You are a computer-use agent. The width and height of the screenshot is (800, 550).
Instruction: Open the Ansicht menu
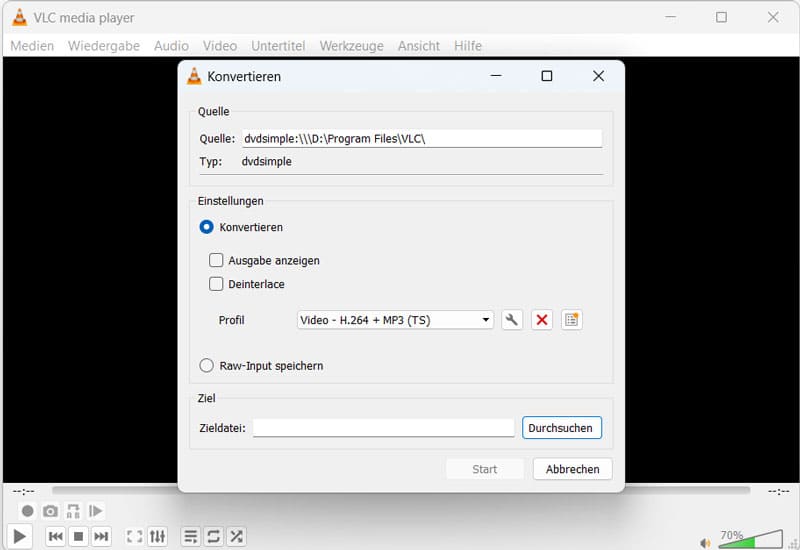click(419, 46)
